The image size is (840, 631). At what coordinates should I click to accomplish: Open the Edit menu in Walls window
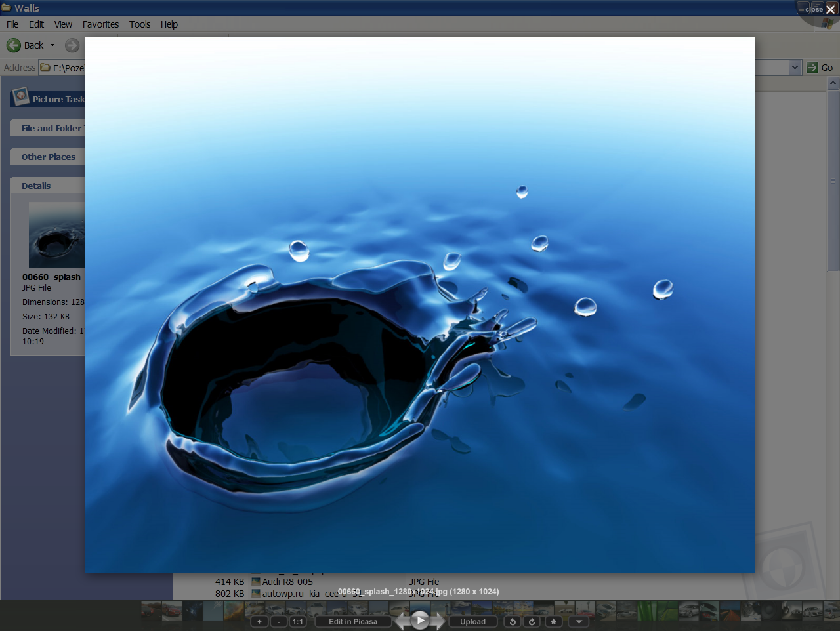(x=36, y=24)
